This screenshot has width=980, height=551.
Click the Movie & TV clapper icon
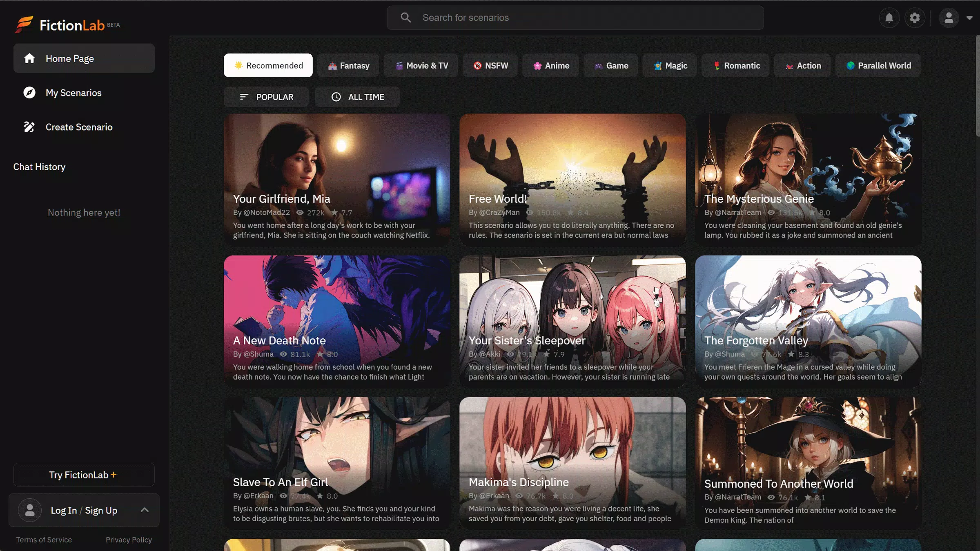[x=399, y=66]
